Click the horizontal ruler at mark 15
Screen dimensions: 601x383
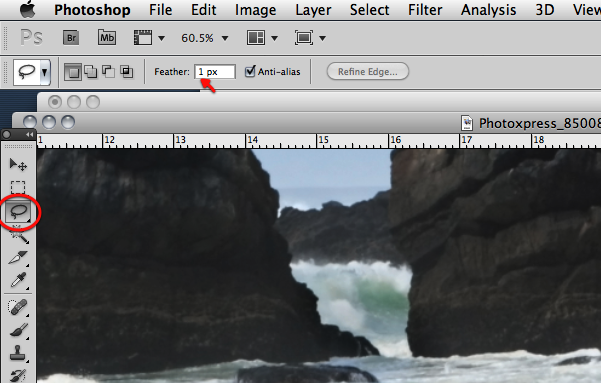click(323, 140)
